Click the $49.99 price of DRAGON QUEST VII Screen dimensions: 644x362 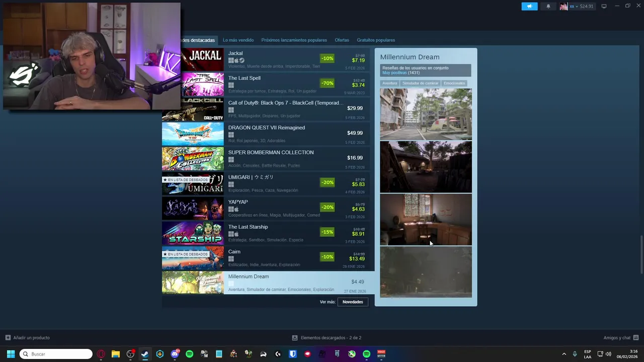355,133
